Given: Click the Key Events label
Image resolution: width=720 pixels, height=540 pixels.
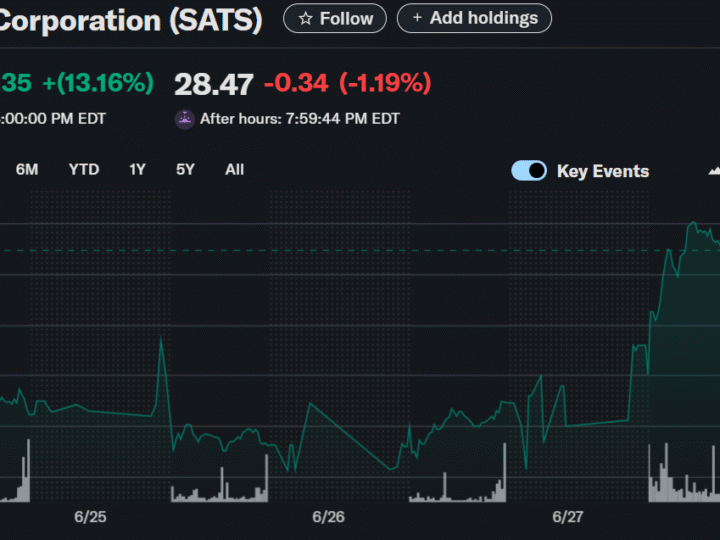Looking at the screenshot, I should [x=603, y=171].
